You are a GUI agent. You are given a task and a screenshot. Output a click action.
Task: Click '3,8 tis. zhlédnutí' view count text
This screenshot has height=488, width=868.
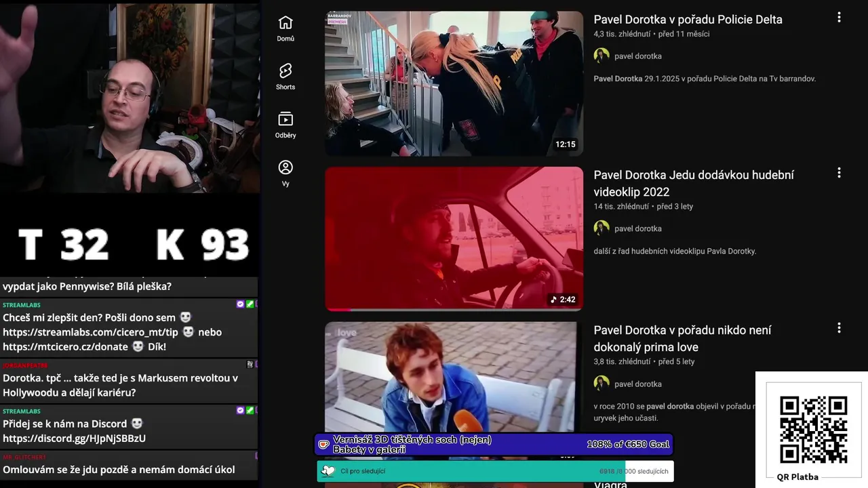pos(622,362)
